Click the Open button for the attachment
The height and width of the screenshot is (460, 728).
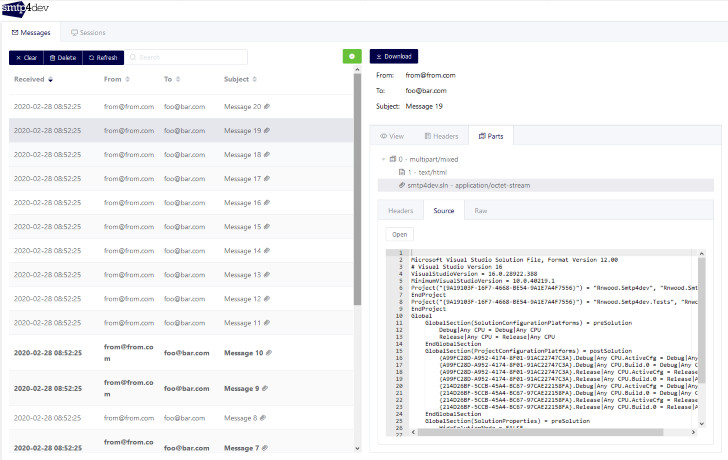coord(399,234)
